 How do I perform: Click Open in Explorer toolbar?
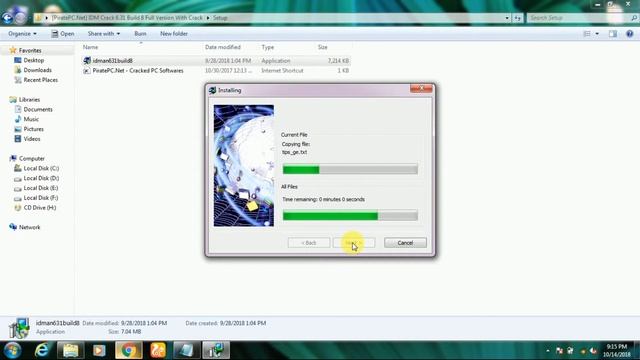coord(63,33)
